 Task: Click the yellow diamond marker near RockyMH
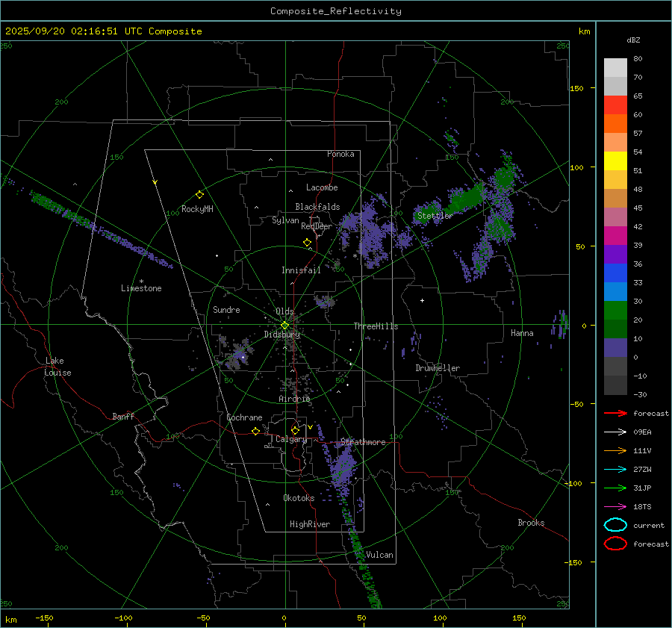199,194
